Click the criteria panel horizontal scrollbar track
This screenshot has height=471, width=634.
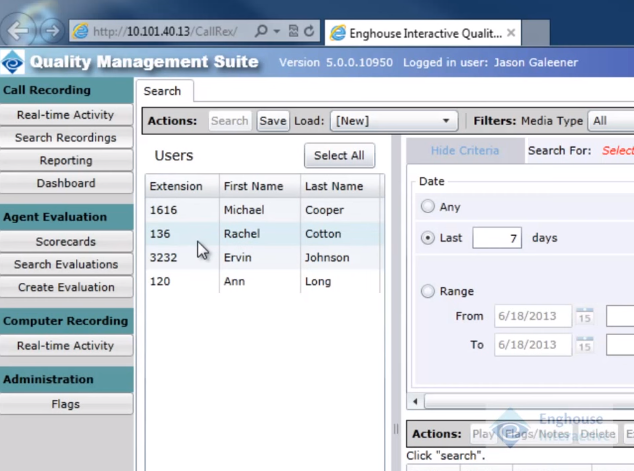point(529,401)
